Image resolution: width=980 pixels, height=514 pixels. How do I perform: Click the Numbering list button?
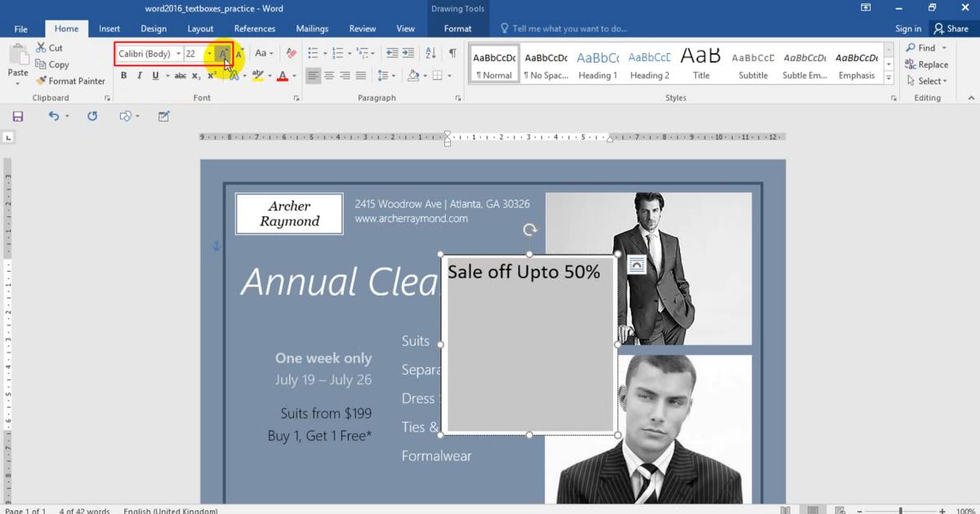(337, 54)
